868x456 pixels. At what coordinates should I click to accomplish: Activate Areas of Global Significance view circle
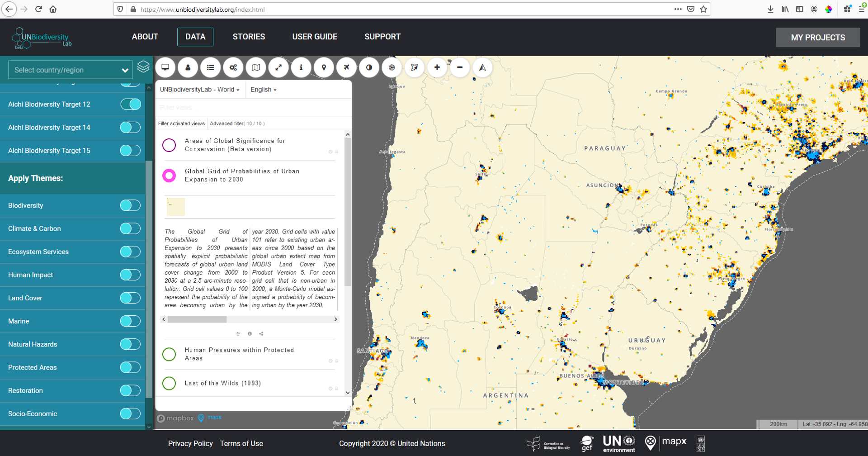[169, 145]
